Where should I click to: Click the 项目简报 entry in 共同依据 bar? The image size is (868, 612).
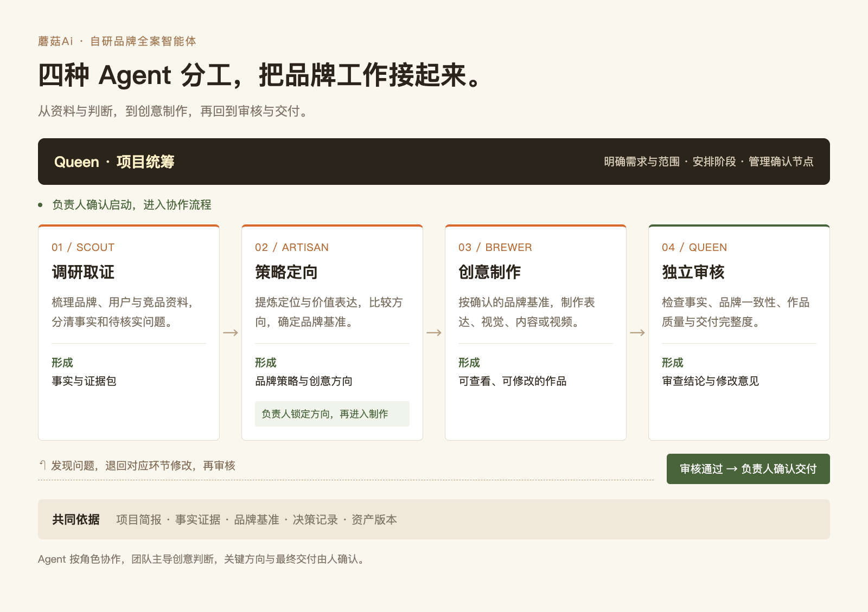coord(139,519)
